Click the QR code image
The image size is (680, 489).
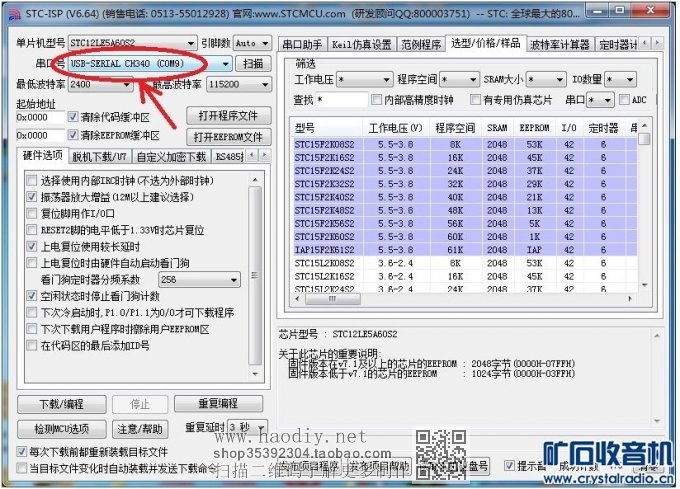pos(436,450)
